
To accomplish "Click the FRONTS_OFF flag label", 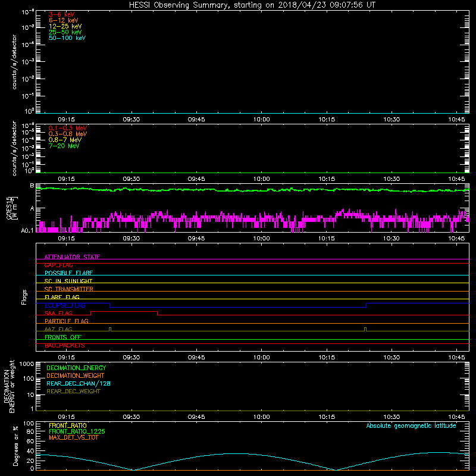I will (63, 337).
